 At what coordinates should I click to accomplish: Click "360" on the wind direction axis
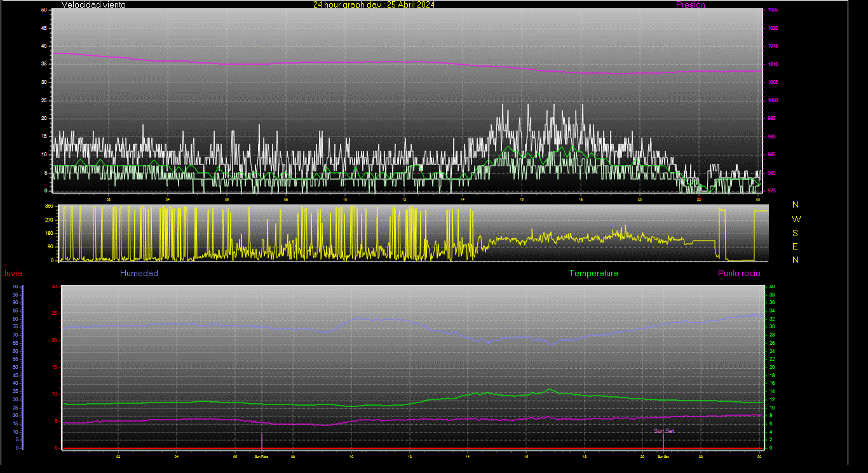(49, 206)
